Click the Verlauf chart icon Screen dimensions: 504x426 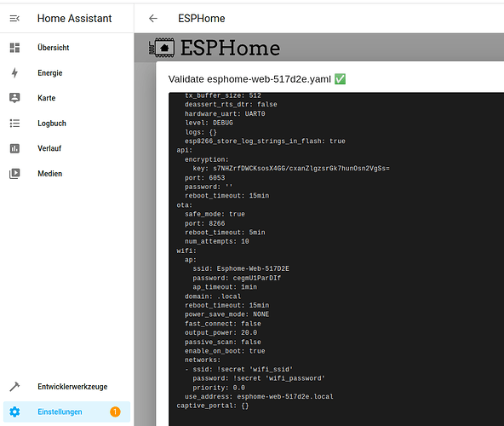pyautogui.click(x=14, y=148)
